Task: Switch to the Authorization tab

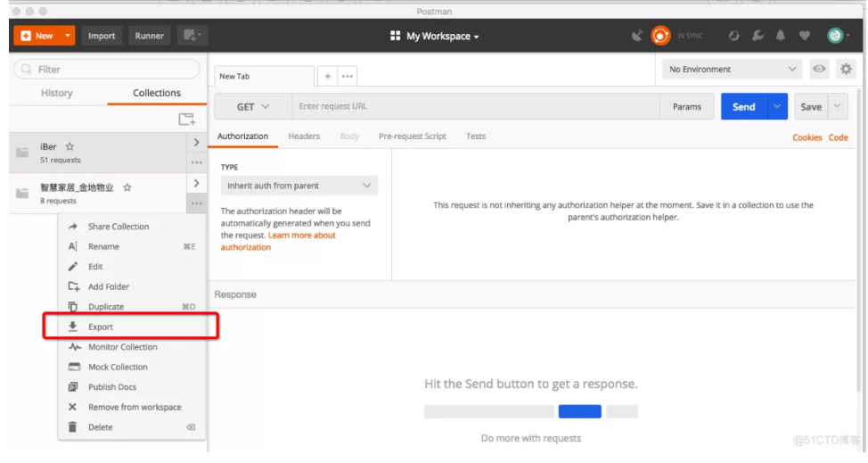Action: click(242, 136)
